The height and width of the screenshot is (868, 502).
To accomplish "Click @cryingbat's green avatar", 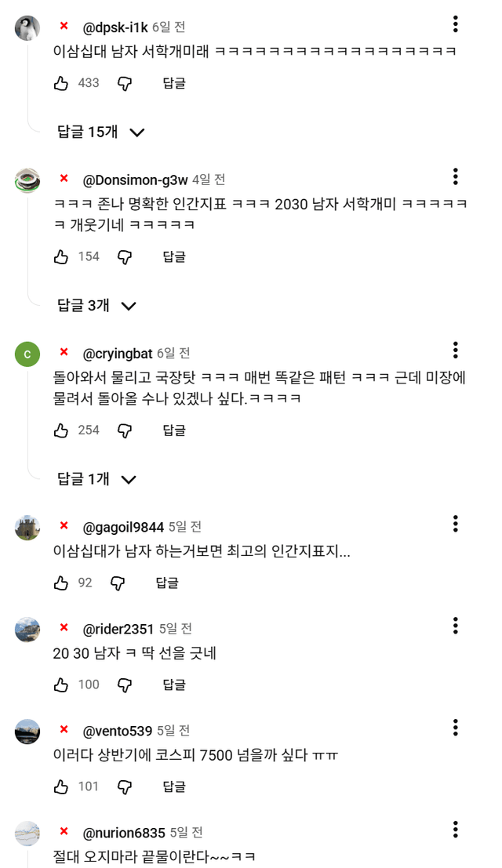I will 27,354.
